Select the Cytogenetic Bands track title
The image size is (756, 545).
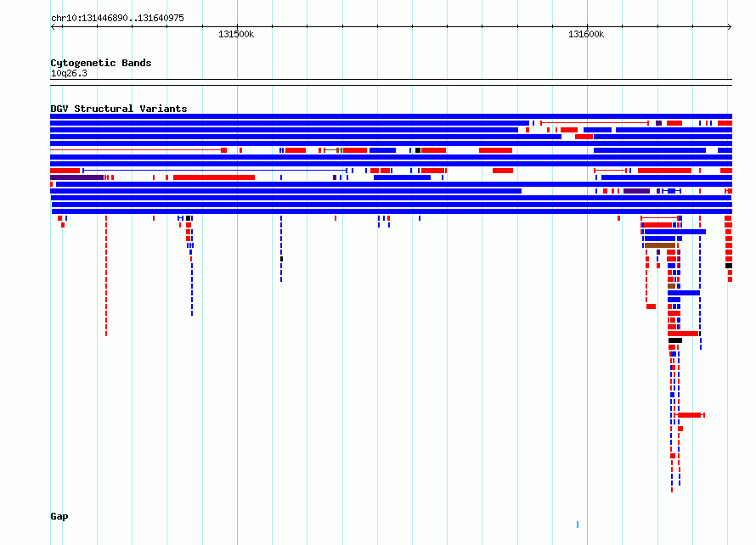(x=101, y=63)
